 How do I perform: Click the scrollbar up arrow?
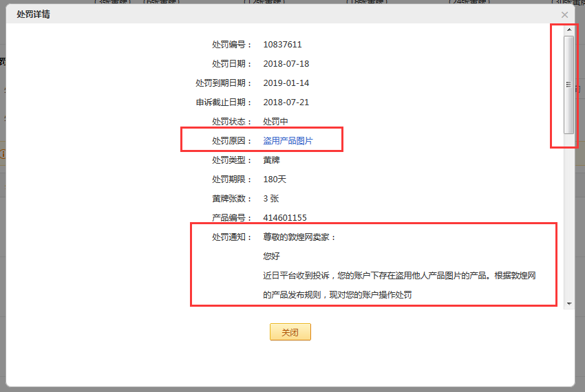coord(569,30)
